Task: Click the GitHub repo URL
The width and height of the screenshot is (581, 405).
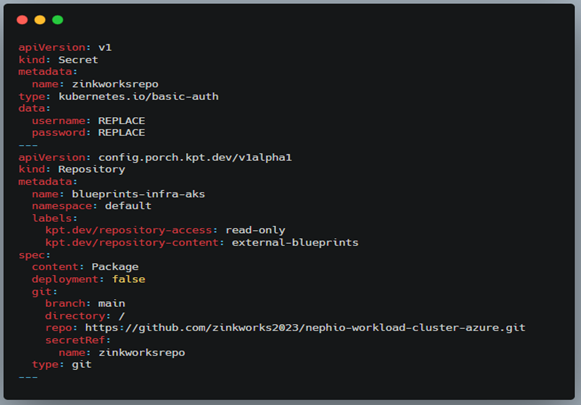Action: (x=305, y=328)
